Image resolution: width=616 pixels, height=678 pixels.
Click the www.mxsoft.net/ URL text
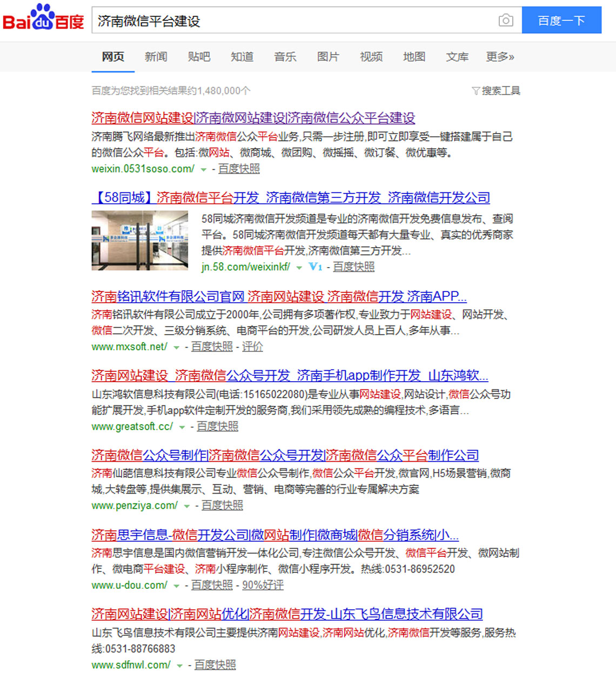(x=129, y=347)
